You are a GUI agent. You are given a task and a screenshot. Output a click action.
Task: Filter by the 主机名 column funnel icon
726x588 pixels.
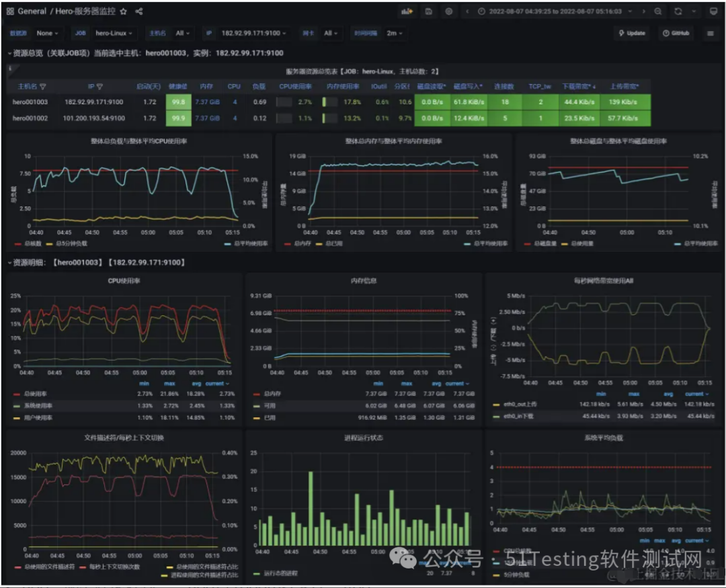tap(43, 87)
